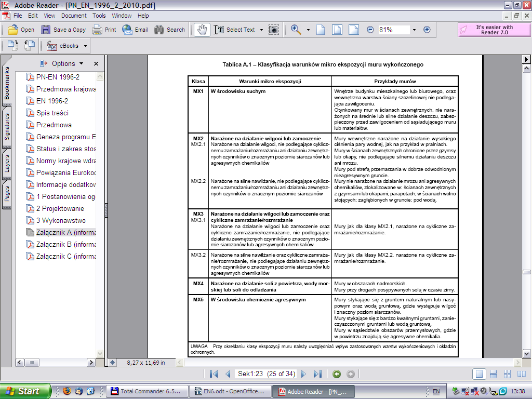
Task: Open the Select Text tool dropdown arrow
Action: pyautogui.click(x=261, y=30)
